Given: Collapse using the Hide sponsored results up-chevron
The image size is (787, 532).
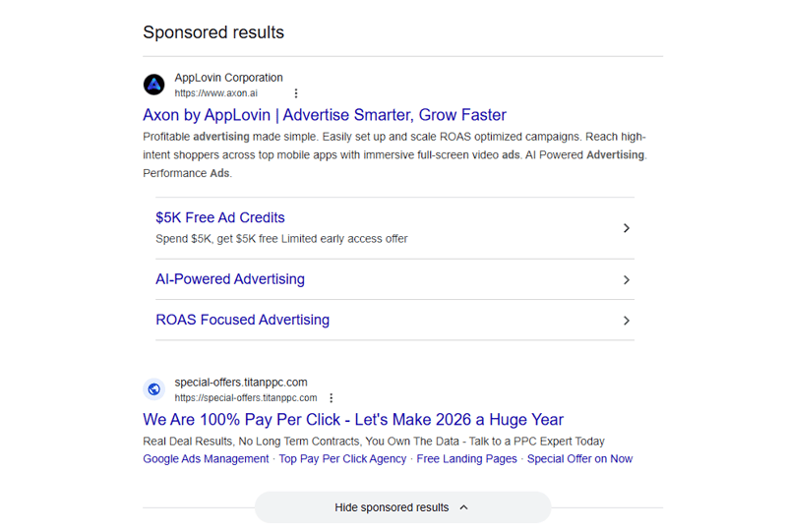Looking at the screenshot, I should point(464,507).
